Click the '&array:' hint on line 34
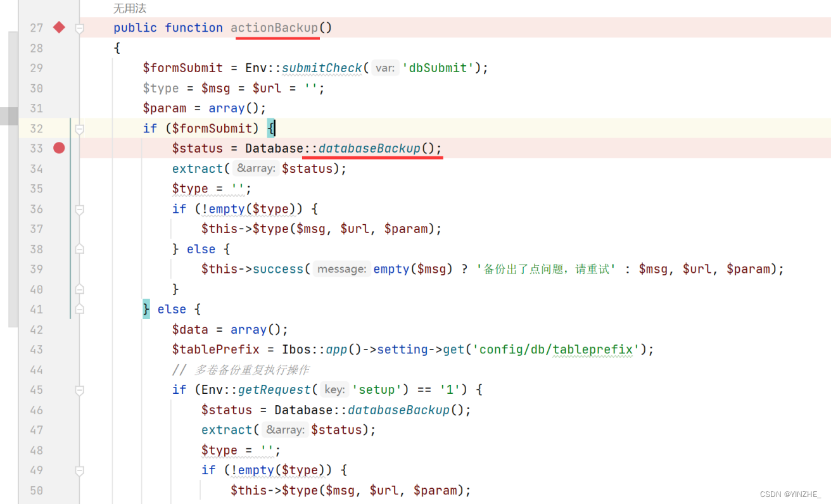 point(256,168)
